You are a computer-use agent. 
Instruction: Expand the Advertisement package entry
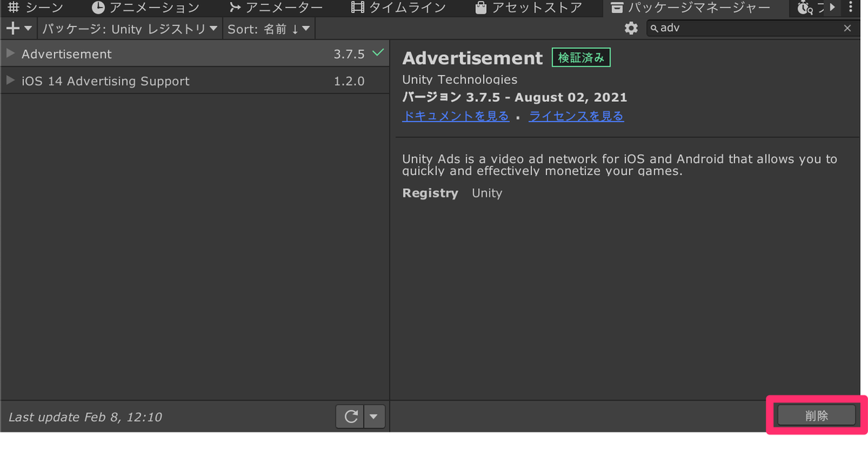(x=10, y=53)
